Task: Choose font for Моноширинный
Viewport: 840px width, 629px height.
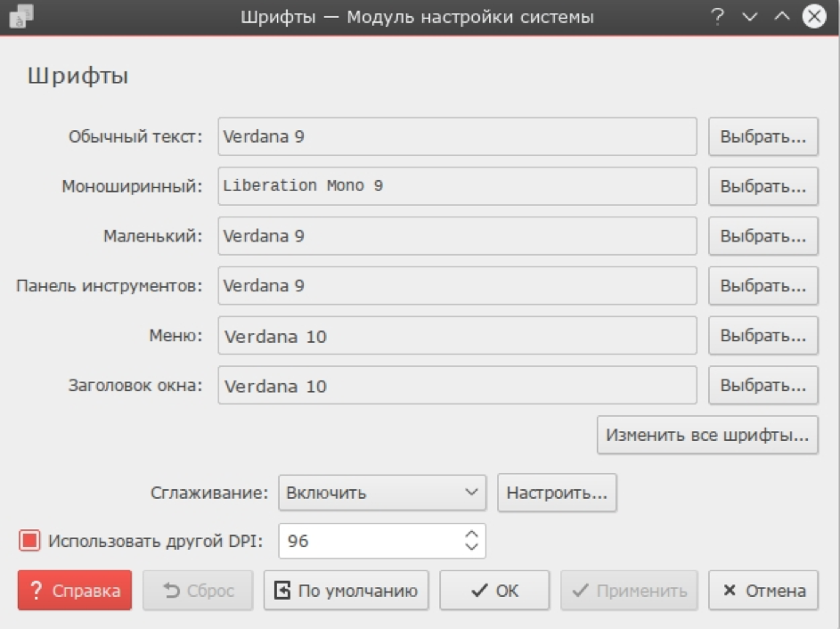Action: (763, 186)
